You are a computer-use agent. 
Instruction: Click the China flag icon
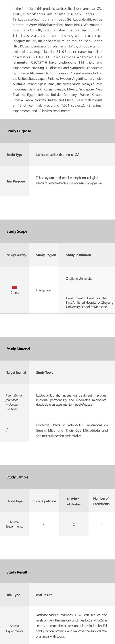(14, 287)
